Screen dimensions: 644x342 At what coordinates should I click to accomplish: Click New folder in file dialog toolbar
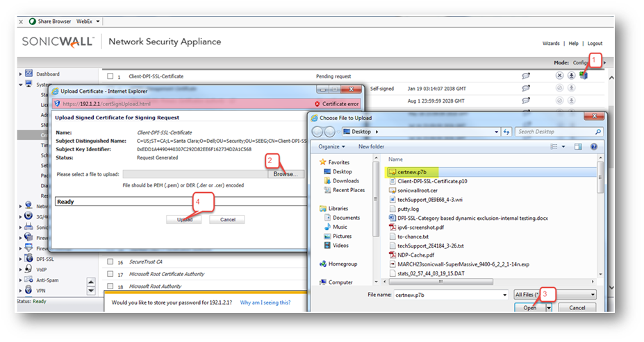tap(371, 146)
